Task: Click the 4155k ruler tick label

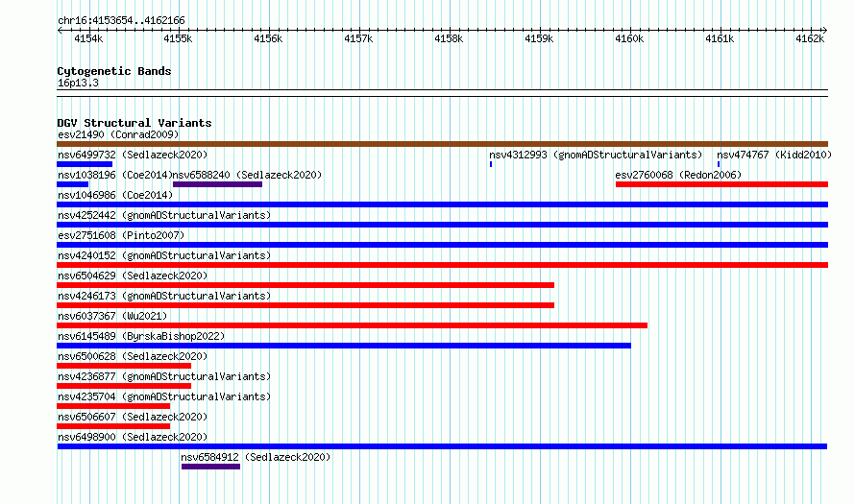Action: coord(179,38)
